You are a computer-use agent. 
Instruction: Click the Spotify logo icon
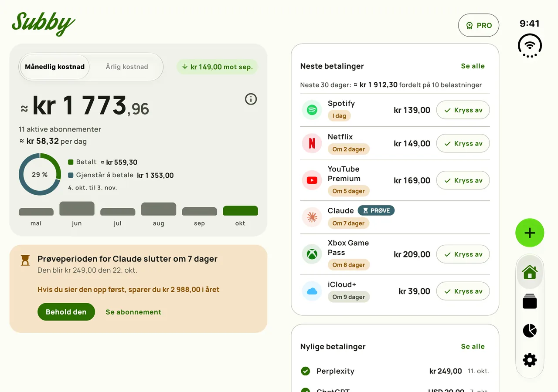312,110
